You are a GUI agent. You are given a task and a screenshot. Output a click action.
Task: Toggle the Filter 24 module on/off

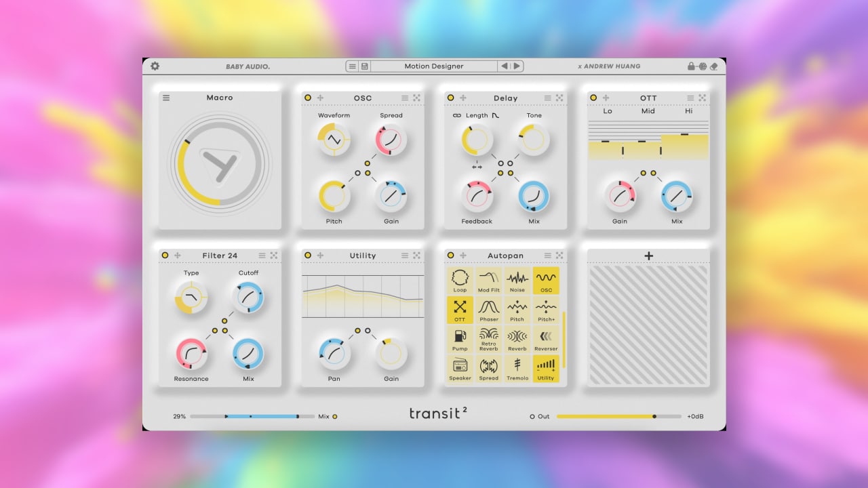click(165, 256)
